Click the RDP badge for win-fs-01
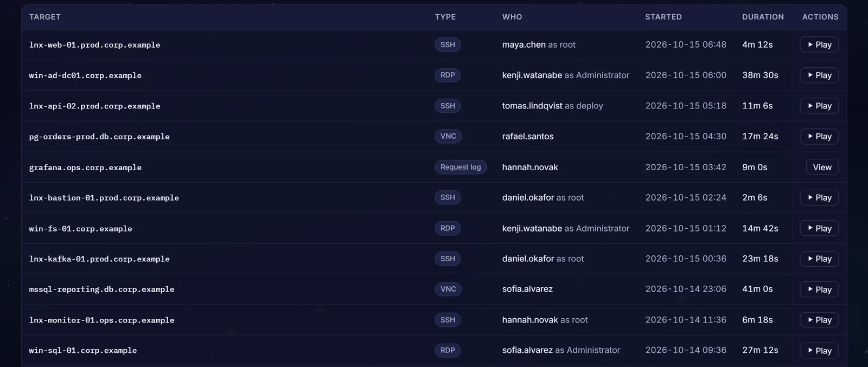 pos(448,228)
